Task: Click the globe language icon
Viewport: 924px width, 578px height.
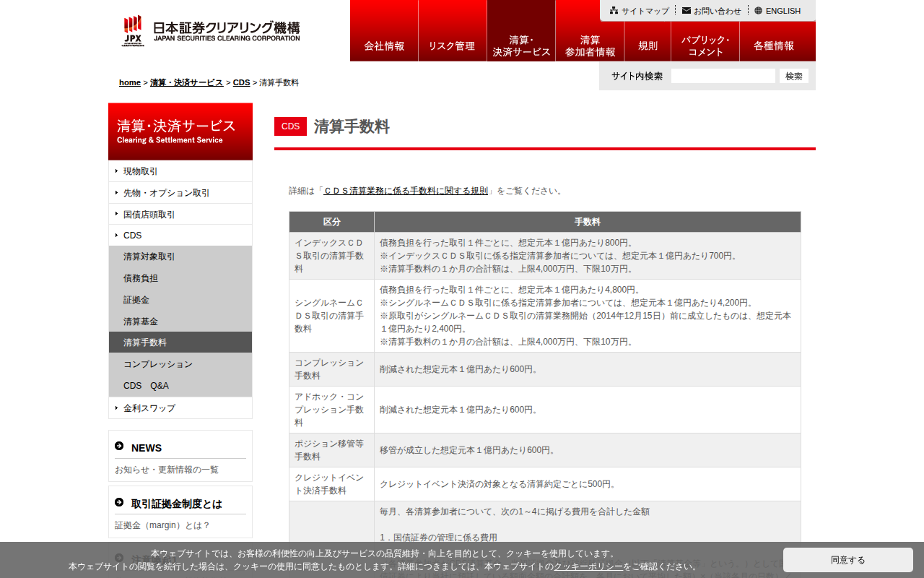Action: (x=758, y=11)
